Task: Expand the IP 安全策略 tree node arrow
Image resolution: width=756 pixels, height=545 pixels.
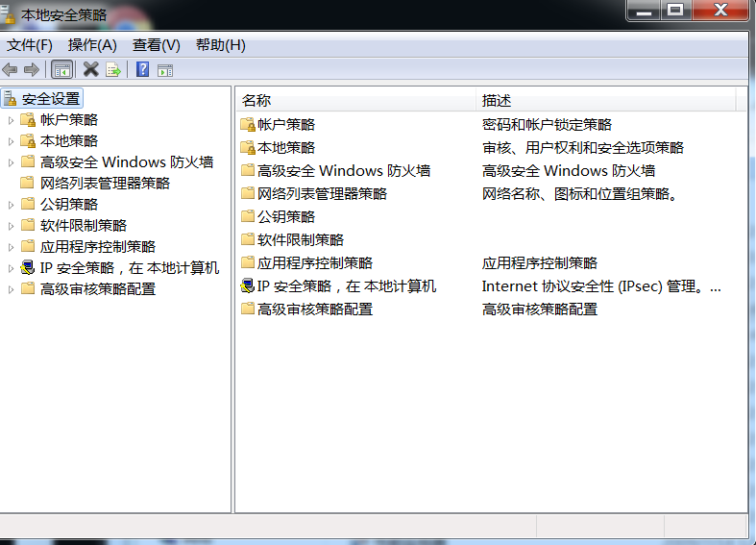Action: (11, 268)
